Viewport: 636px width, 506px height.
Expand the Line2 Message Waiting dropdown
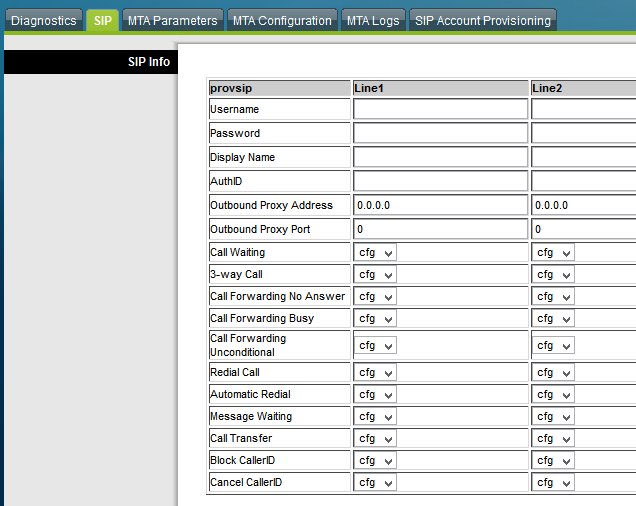coord(554,417)
